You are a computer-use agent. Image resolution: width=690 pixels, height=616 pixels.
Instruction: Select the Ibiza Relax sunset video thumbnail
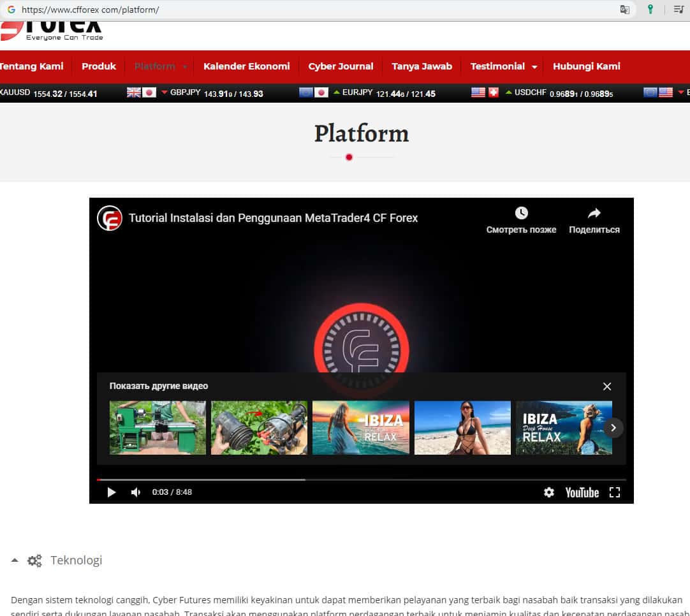pyautogui.click(x=361, y=428)
